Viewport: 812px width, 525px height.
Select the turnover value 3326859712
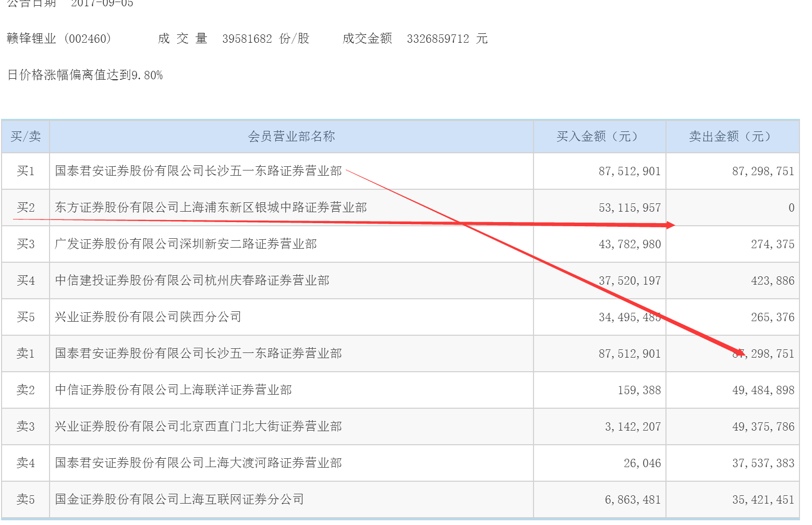coord(438,39)
